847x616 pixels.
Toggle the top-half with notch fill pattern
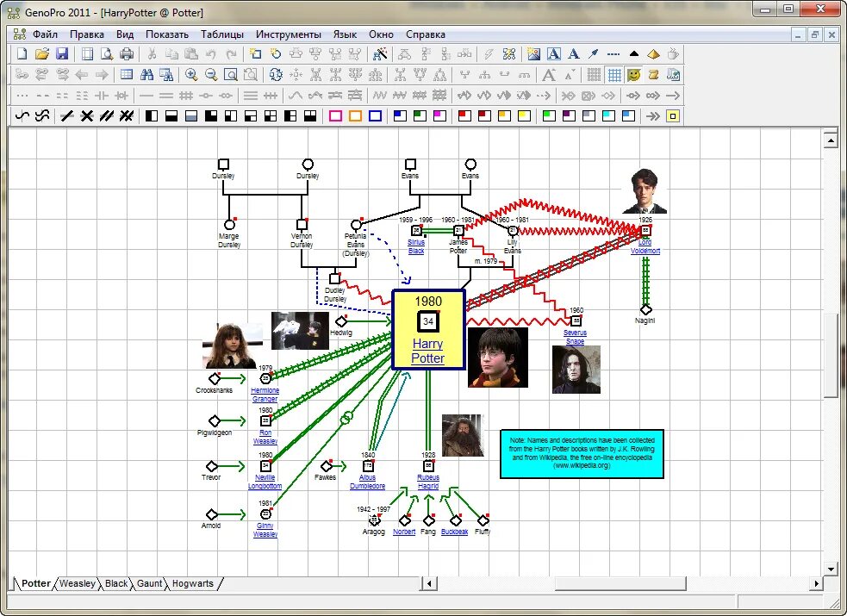(310, 115)
